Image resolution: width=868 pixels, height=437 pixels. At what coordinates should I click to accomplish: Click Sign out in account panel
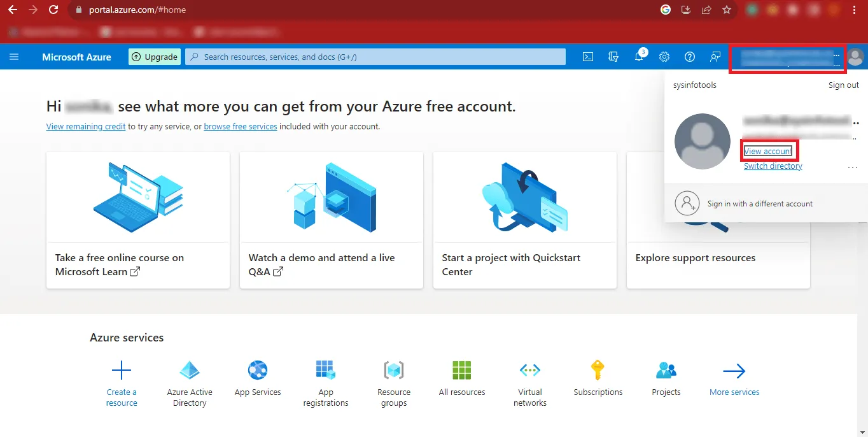pyautogui.click(x=843, y=85)
